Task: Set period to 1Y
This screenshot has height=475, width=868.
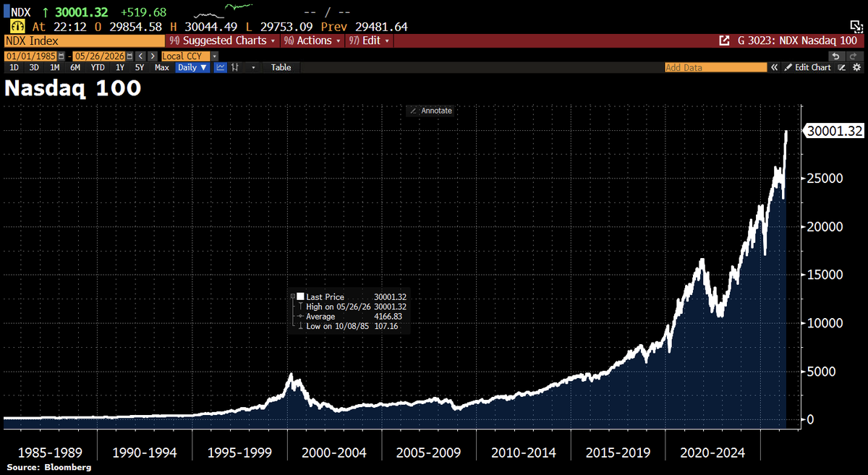Action: pos(120,67)
